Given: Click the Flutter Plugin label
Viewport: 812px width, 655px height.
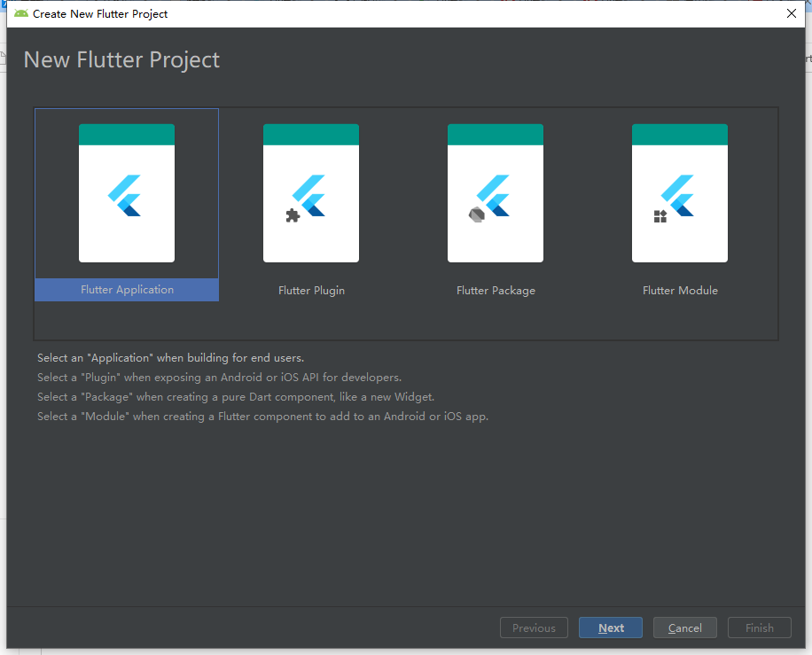Looking at the screenshot, I should coord(311,291).
